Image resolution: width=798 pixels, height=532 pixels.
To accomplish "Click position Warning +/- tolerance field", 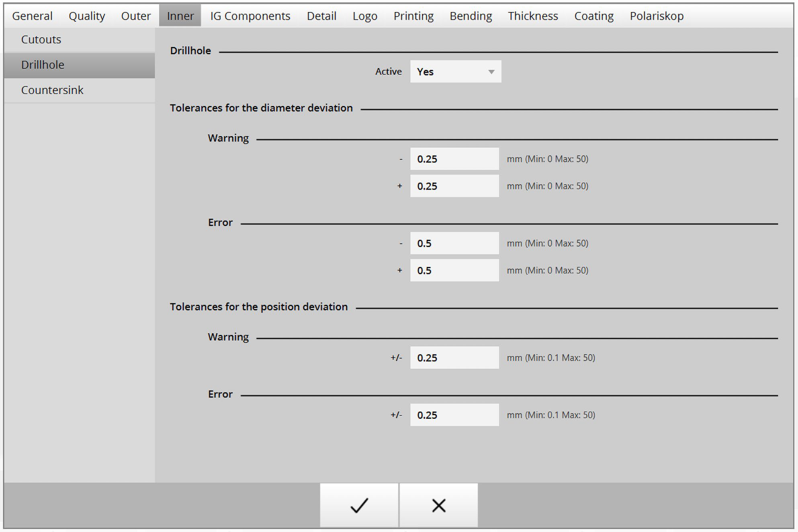I will (x=454, y=358).
